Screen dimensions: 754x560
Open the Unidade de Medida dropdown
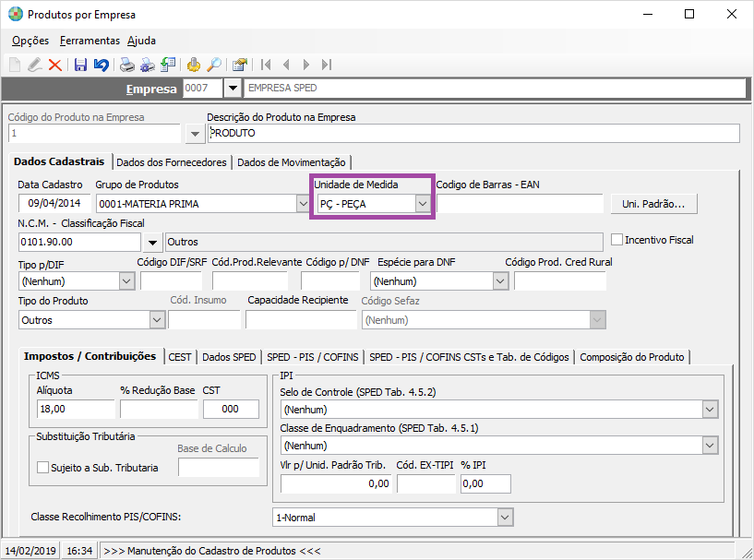(x=423, y=204)
